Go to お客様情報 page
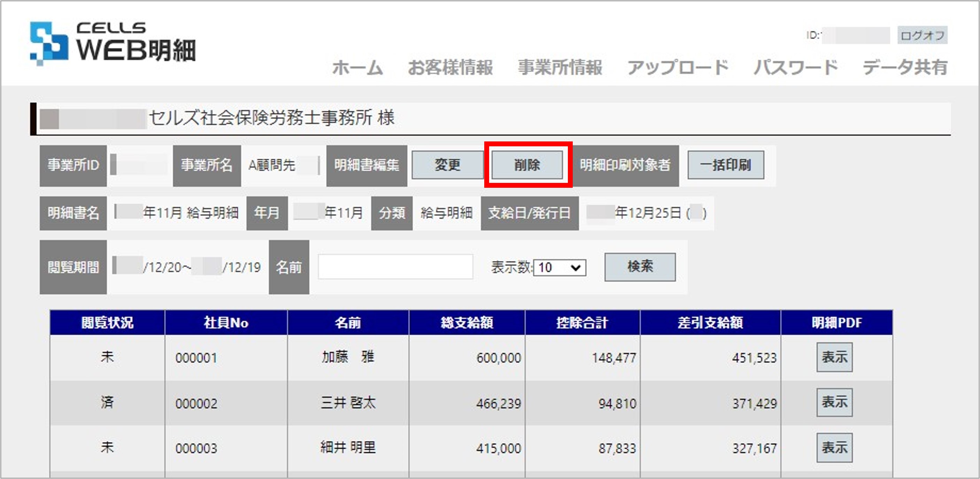 [450, 68]
